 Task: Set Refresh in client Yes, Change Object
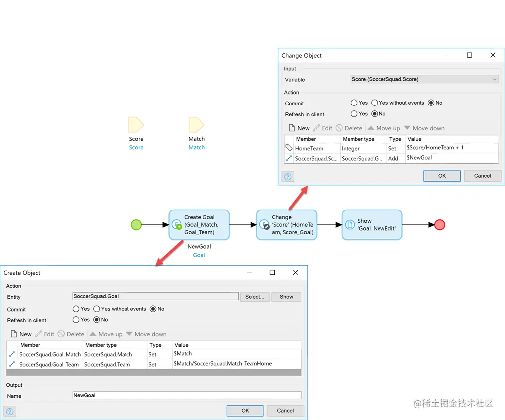click(x=354, y=114)
